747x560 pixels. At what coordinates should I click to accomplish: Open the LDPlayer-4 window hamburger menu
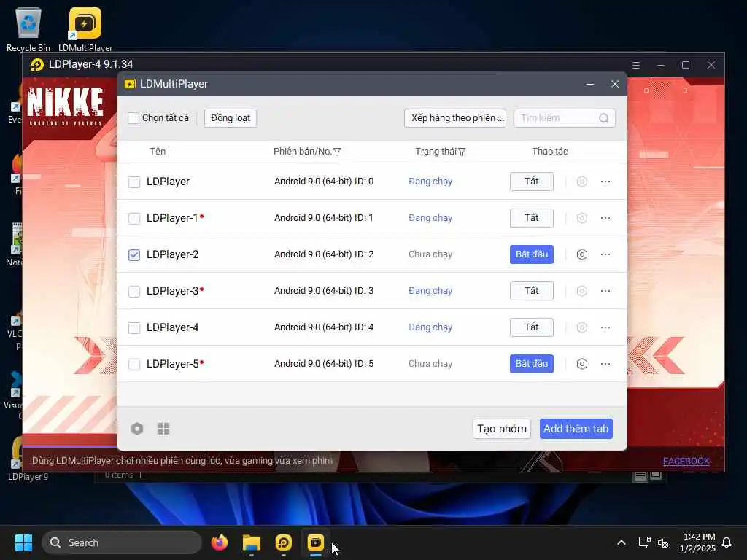coord(636,65)
